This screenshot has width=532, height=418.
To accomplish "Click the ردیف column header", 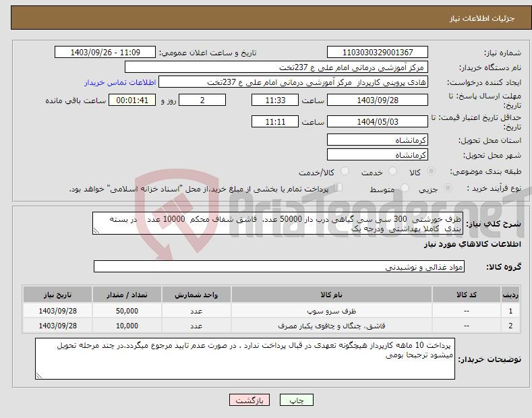I will (510, 295).
